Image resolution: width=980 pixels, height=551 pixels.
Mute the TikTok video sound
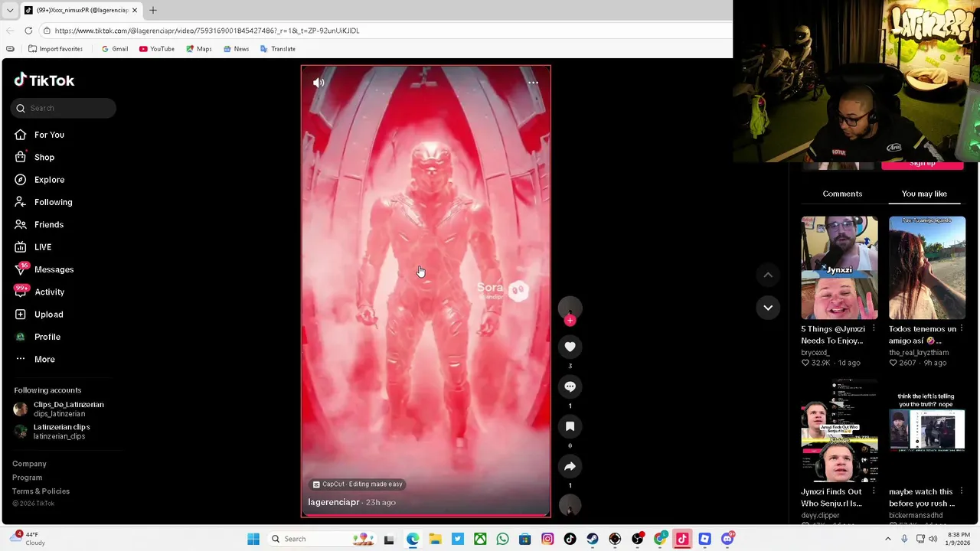(x=318, y=83)
